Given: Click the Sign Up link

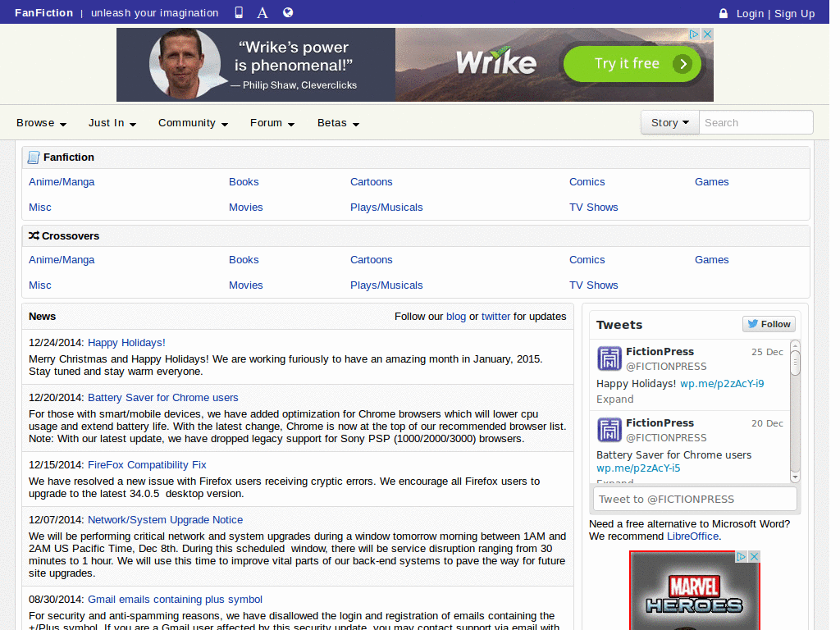Looking at the screenshot, I should click(x=794, y=13).
